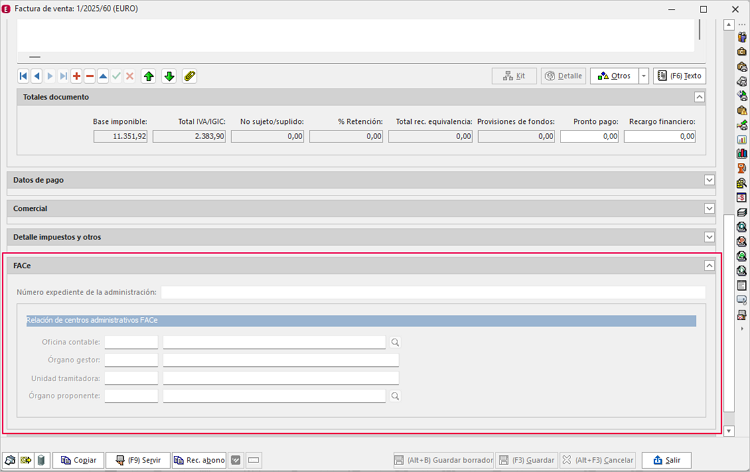Click the vertical scrollbar down arrow

click(729, 431)
